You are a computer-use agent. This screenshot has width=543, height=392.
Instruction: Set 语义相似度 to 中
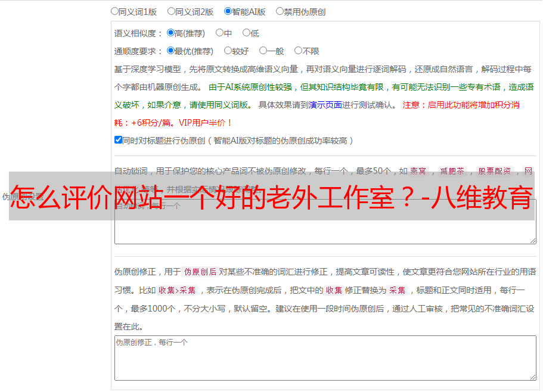219,33
